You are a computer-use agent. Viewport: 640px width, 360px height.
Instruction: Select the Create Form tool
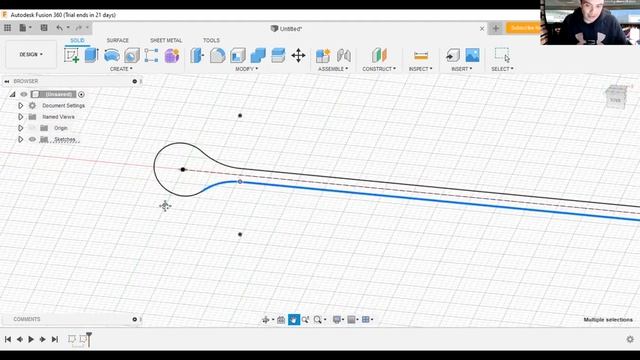[172, 56]
